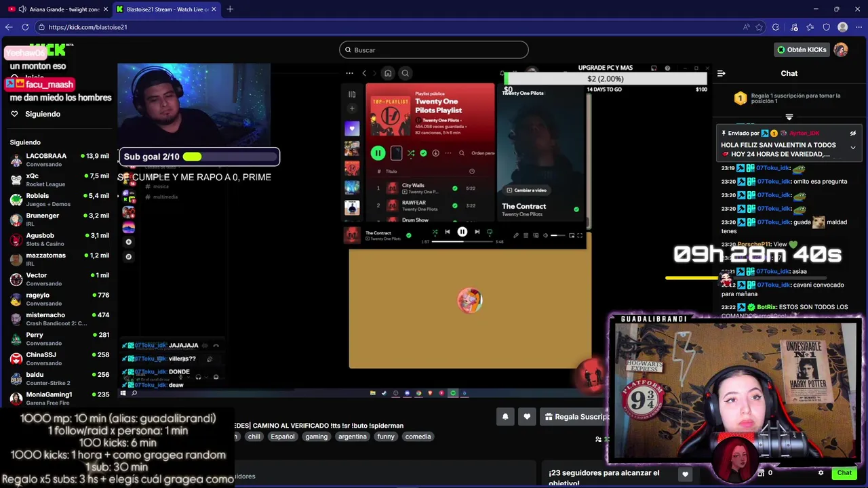Pause the playlist with the large green button
Image resolution: width=868 pixels, height=488 pixels.
point(378,153)
